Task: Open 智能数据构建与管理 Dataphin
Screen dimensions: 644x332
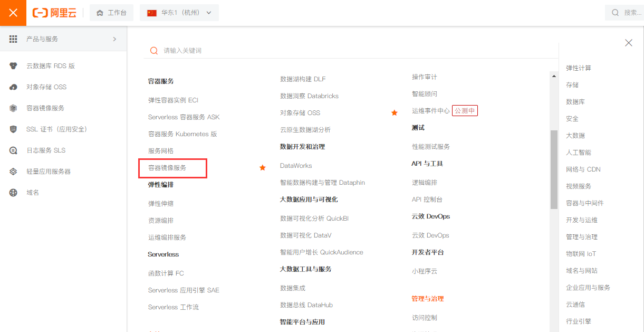Action: (x=322, y=183)
